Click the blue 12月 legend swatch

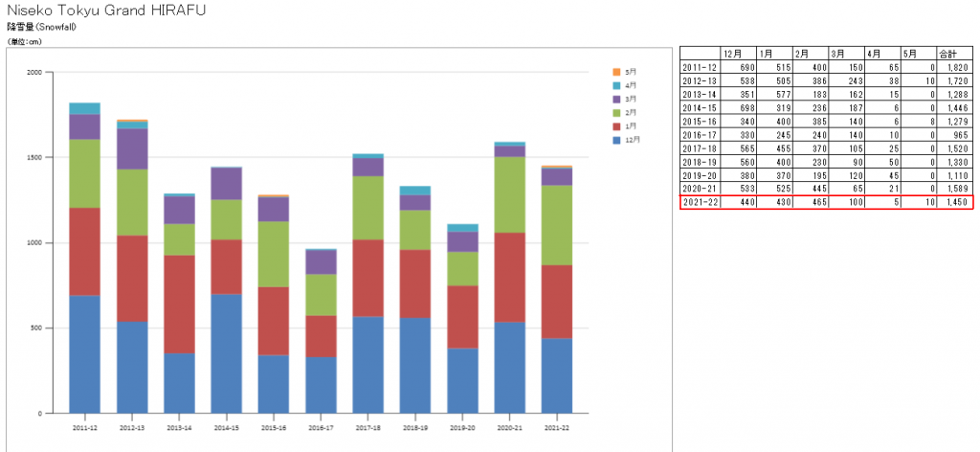(x=617, y=140)
